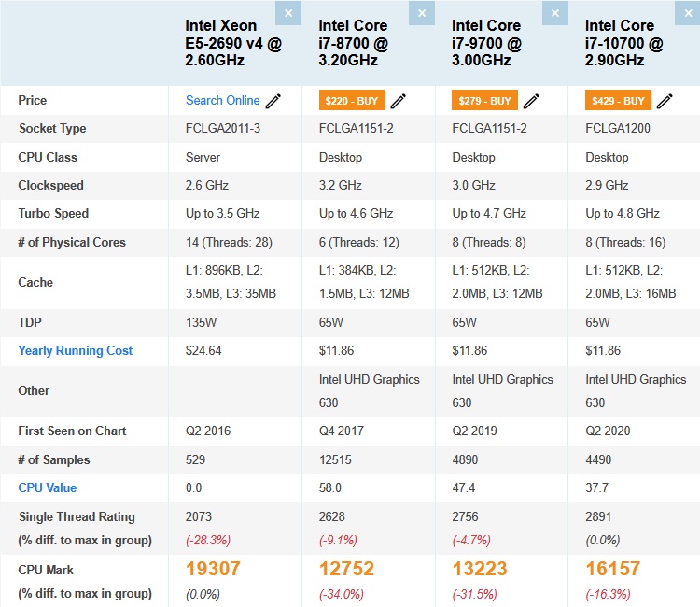Select Intel Core i7-10700 heading
This screenshot has height=607, width=700.
[624, 43]
